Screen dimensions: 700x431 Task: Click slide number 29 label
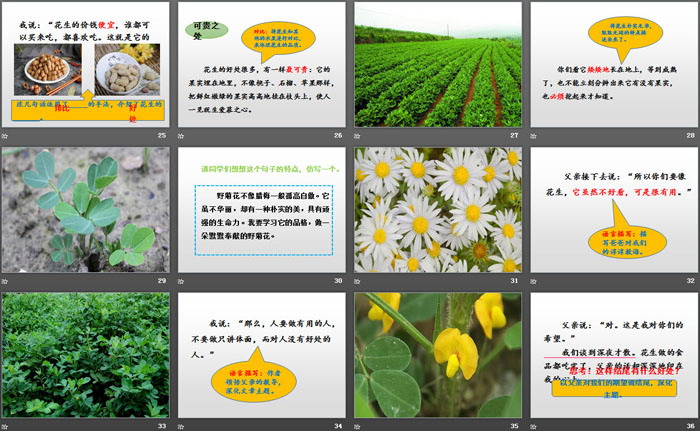pyautogui.click(x=162, y=280)
